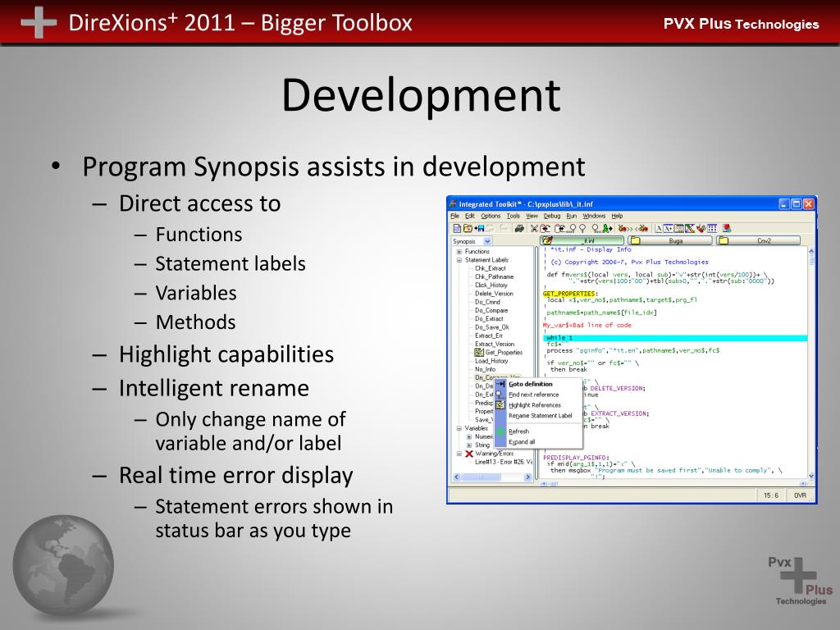This screenshot has width=840, height=630.
Task: Select Load_History statement label
Action: pyautogui.click(x=491, y=361)
